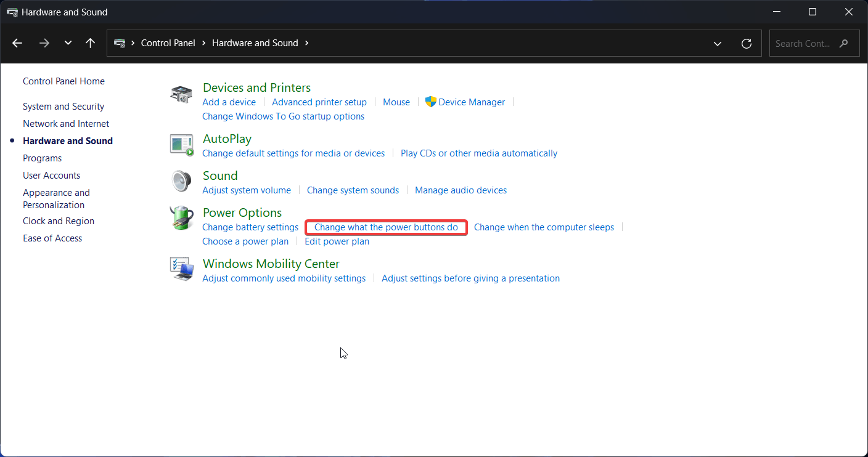The width and height of the screenshot is (868, 457).
Task: Select Hardware and Sound breadcrumb segment
Action: (x=255, y=43)
